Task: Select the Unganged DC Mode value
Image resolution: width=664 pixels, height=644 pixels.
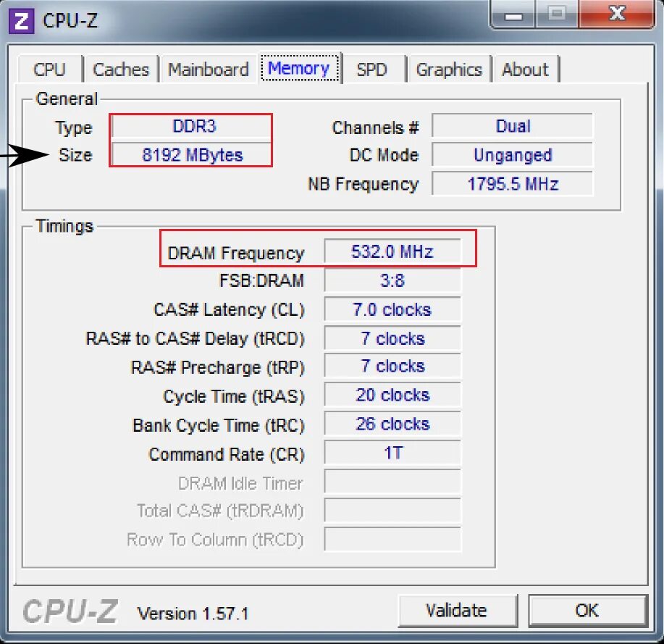Action: 513,155
